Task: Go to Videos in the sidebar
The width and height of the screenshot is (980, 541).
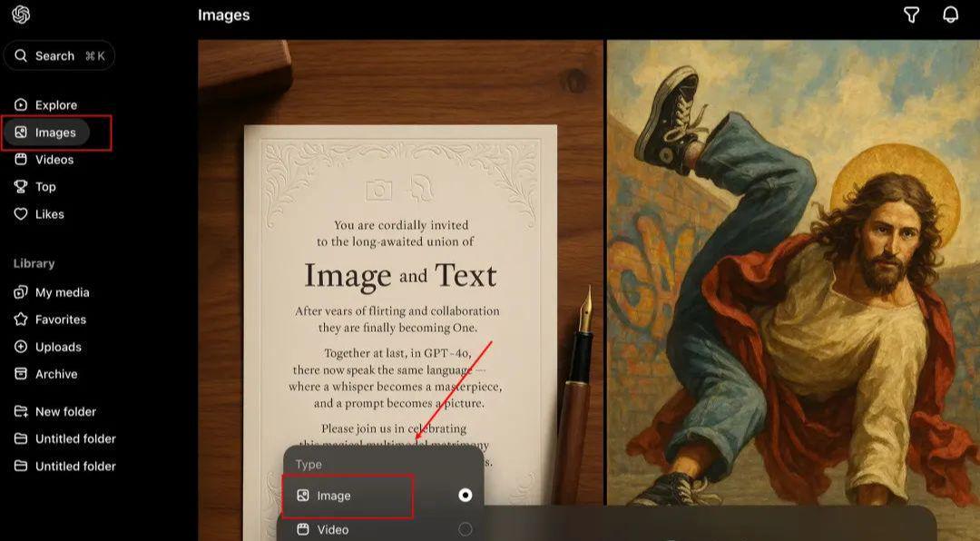Action: pyautogui.click(x=54, y=160)
